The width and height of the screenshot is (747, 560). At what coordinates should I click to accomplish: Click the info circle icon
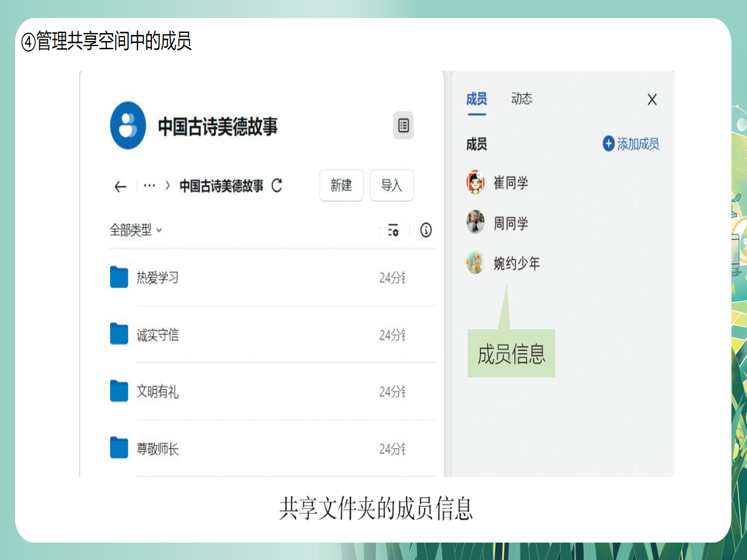click(x=426, y=230)
